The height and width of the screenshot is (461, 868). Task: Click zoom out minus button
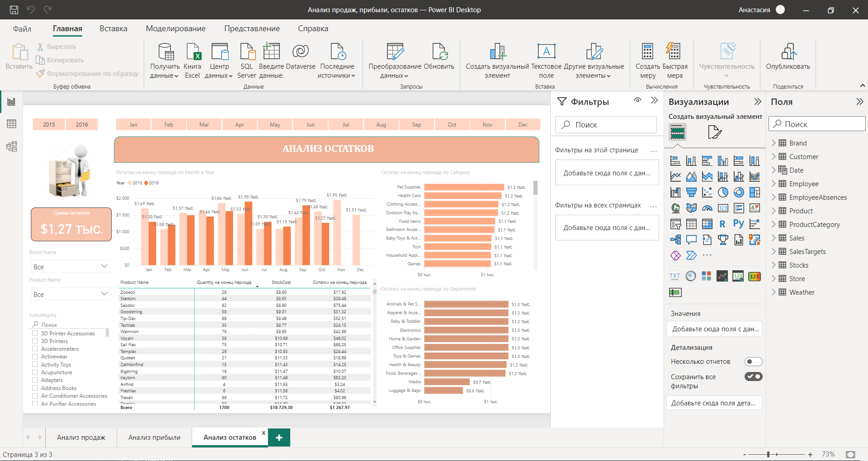[745, 454]
